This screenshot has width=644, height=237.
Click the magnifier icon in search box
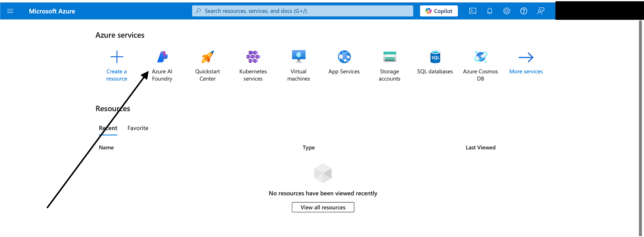[198, 11]
